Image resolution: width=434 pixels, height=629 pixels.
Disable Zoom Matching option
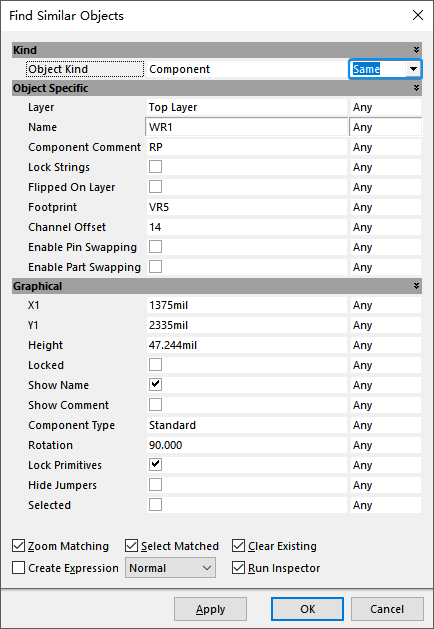[18, 546]
